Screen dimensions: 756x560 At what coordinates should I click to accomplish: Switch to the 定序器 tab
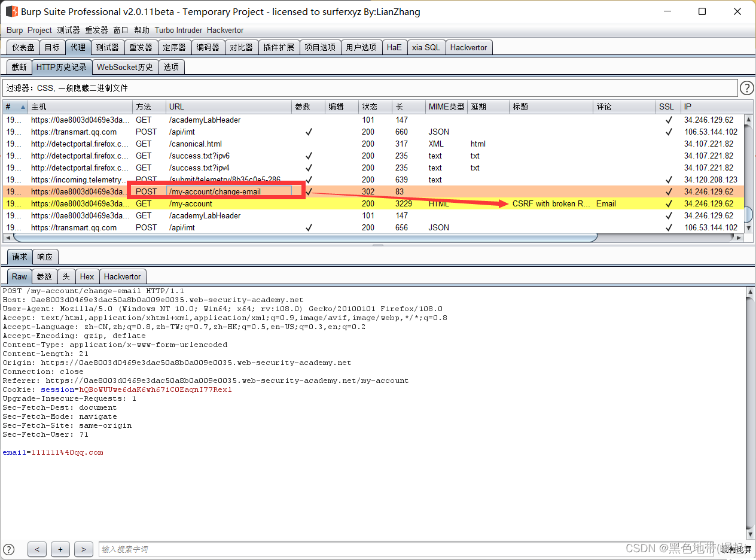[x=175, y=47]
